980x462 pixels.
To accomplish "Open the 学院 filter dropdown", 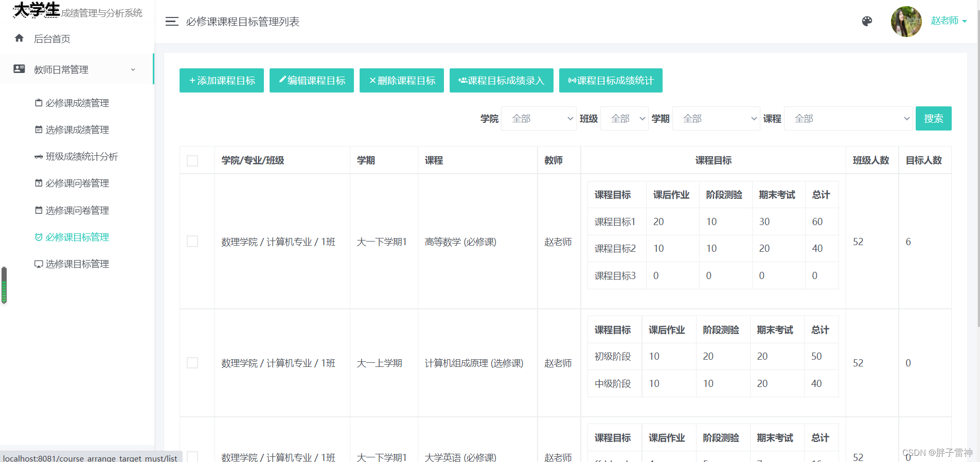I will (x=539, y=119).
